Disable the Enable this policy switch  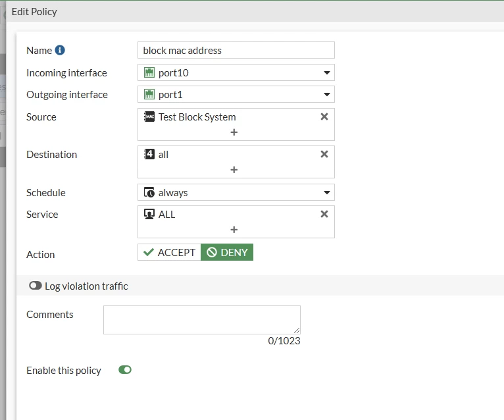coord(125,370)
